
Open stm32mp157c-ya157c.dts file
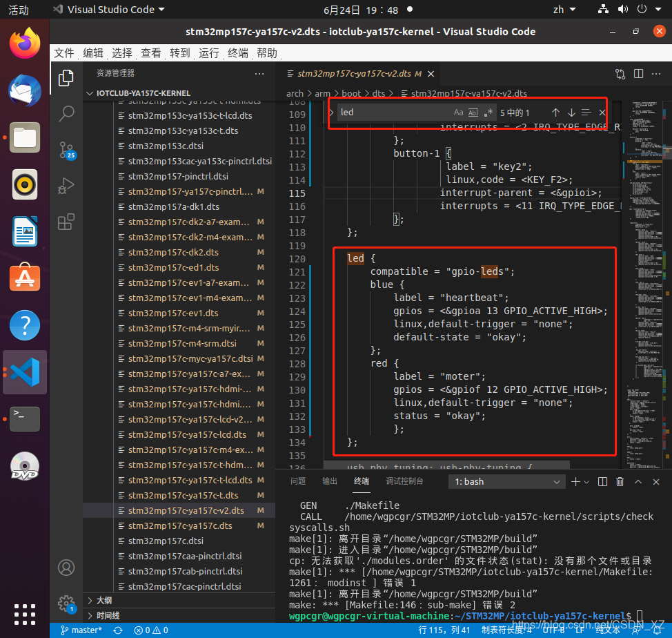coord(180,525)
